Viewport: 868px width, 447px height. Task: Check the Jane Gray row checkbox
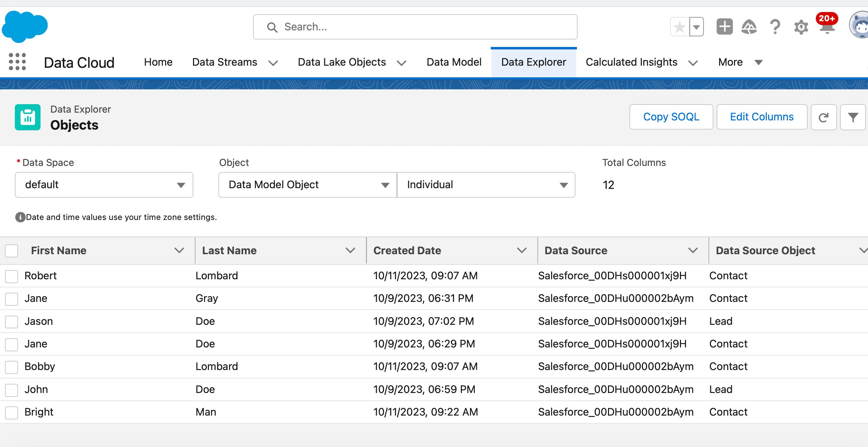[x=12, y=299]
